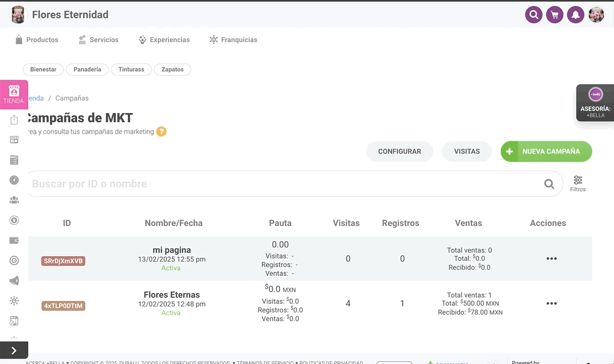Open the wallet sidebar icon
Viewport: 614px width, 364px height.
[x=14, y=240]
